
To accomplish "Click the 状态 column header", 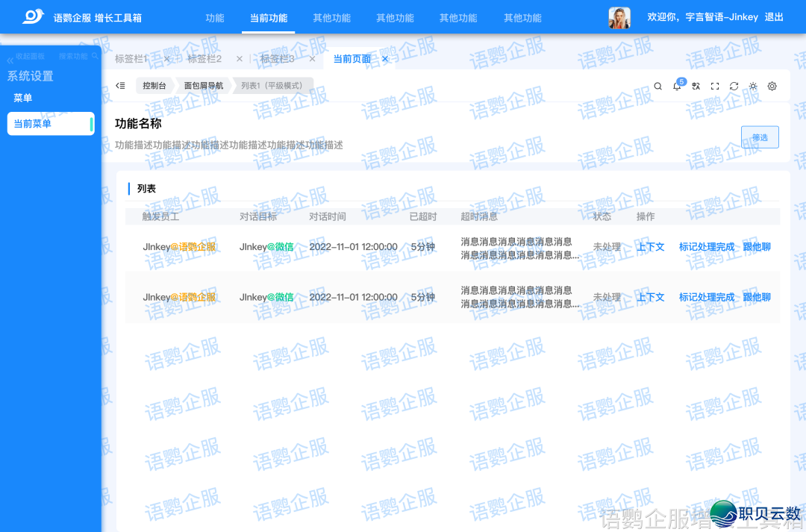I will click(x=602, y=216).
